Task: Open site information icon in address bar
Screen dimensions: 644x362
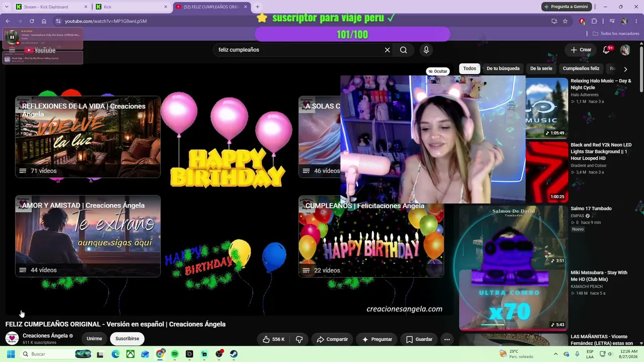Action: (x=58, y=21)
